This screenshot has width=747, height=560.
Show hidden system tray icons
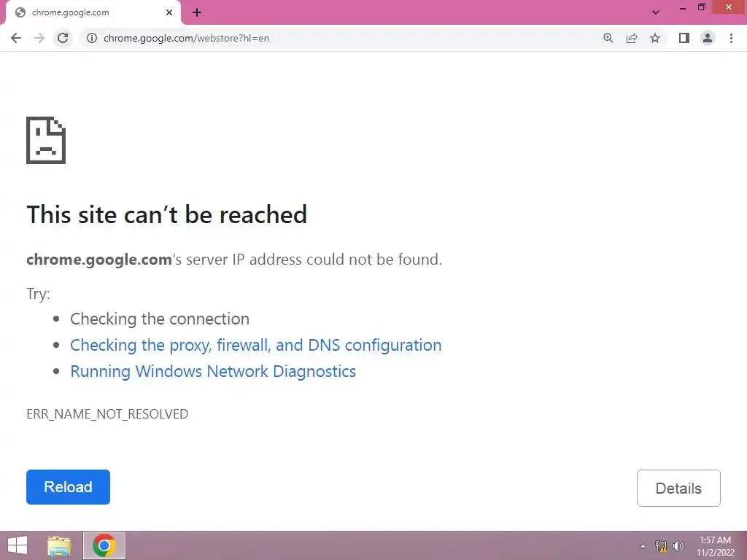point(643,546)
